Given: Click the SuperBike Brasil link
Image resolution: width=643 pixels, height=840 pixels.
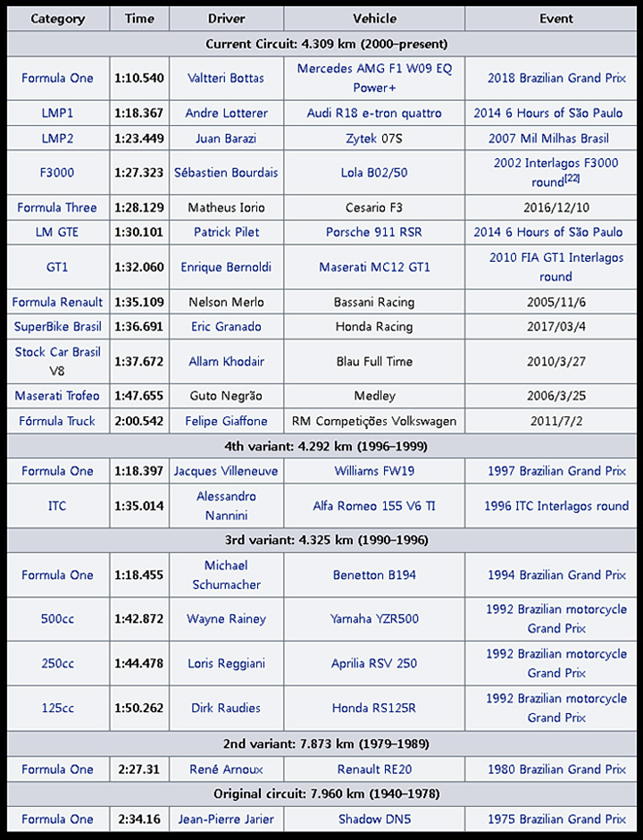Looking at the screenshot, I should [x=57, y=326].
